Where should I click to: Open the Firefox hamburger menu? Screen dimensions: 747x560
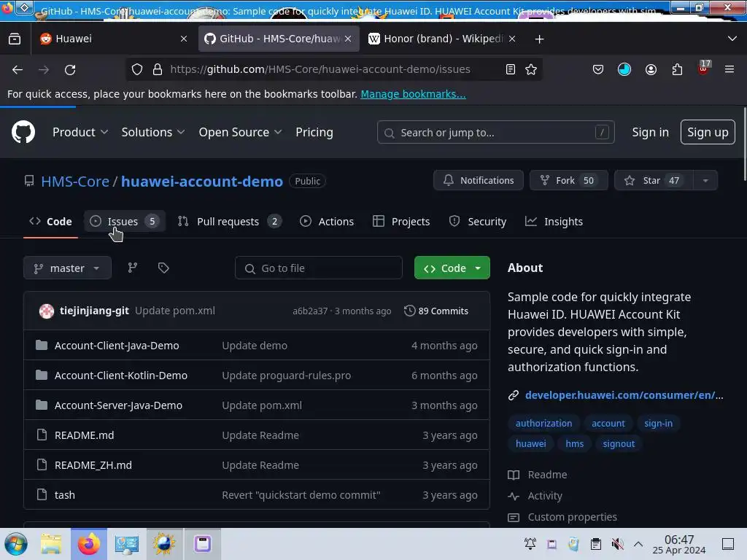(729, 69)
